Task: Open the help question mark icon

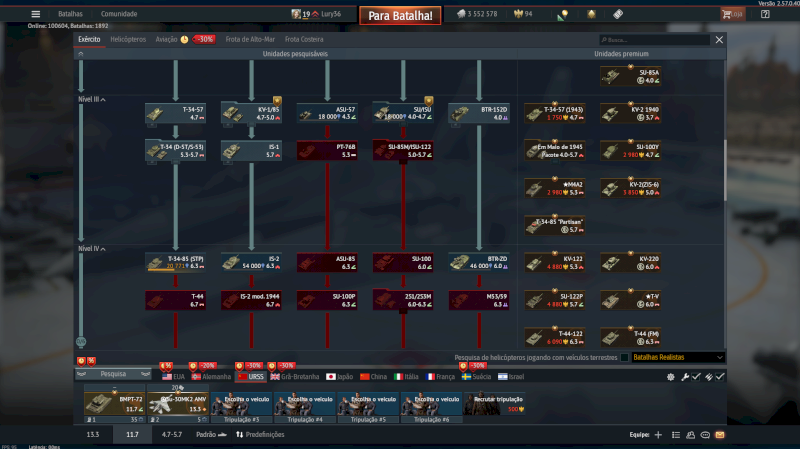Action: pyautogui.click(x=765, y=14)
